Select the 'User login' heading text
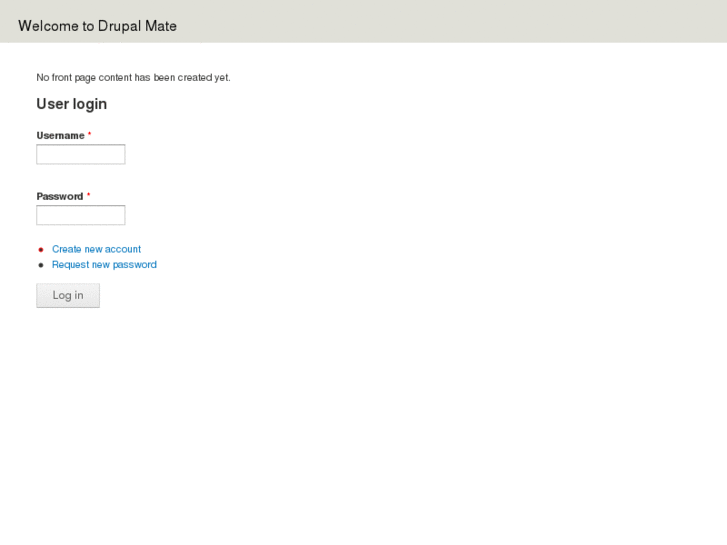This screenshot has width=727, height=545. coord(71,104)
